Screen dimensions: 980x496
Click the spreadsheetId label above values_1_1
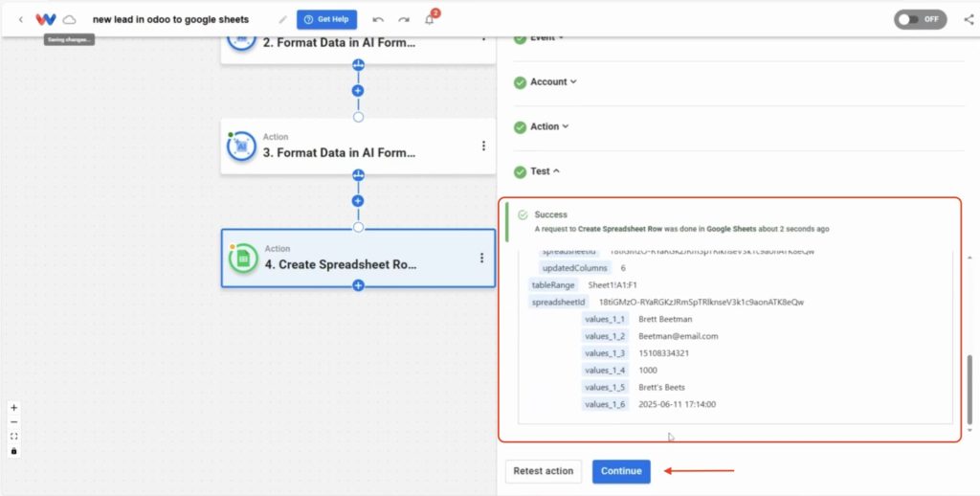559,303
